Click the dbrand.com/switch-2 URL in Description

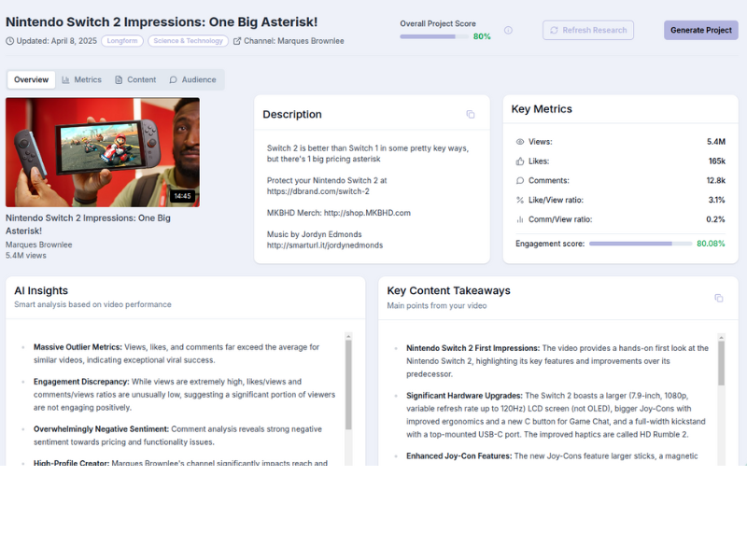(x=317, y=191)
